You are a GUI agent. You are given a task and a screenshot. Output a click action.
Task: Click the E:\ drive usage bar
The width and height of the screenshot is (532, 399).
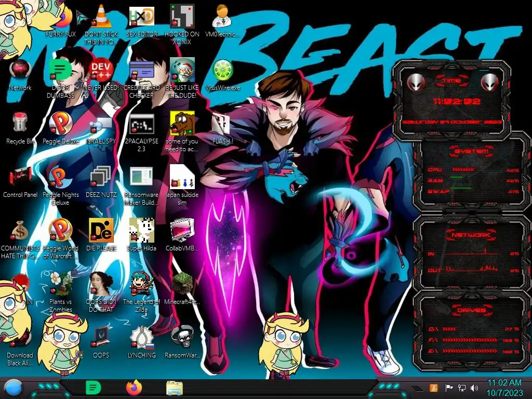coord(470,351)
